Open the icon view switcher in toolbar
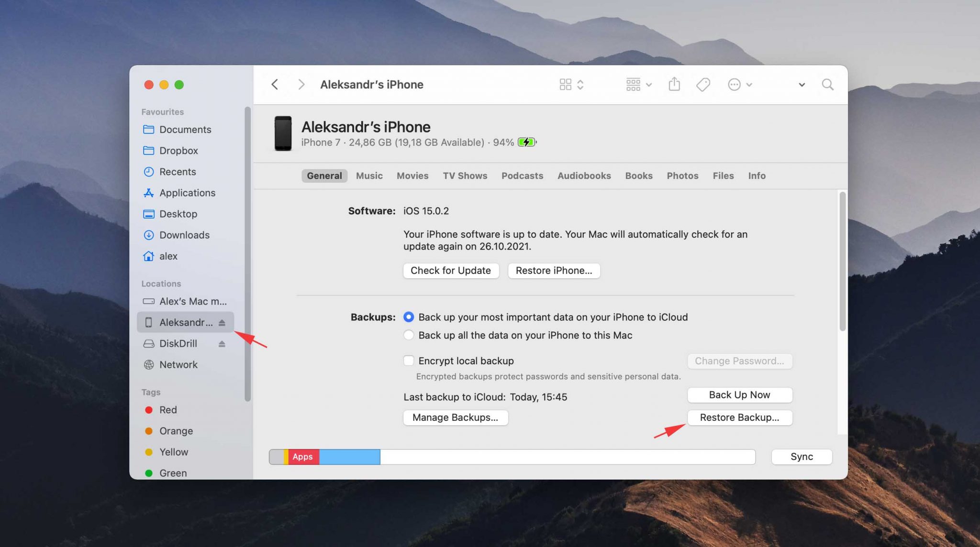This screenshot has height=547, width=980. click(x=571, y=85)
